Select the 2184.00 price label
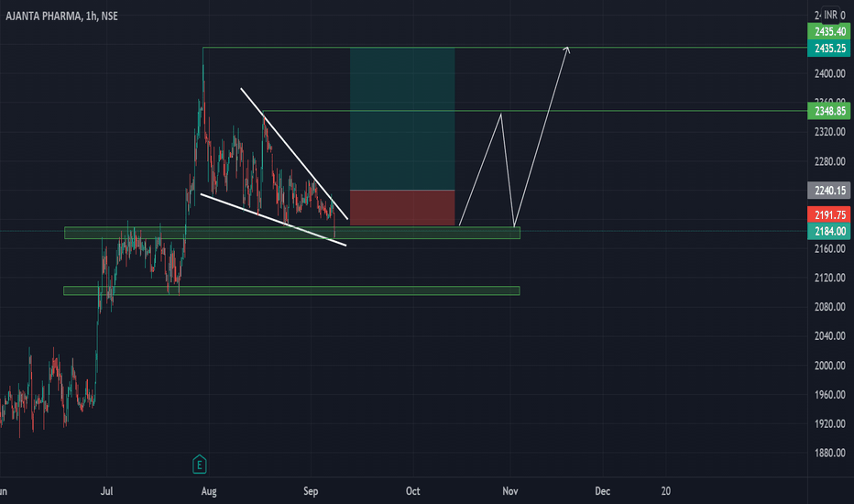Viewport: 854px width, 504px height. pyautogui.click(x=829, y=231)
